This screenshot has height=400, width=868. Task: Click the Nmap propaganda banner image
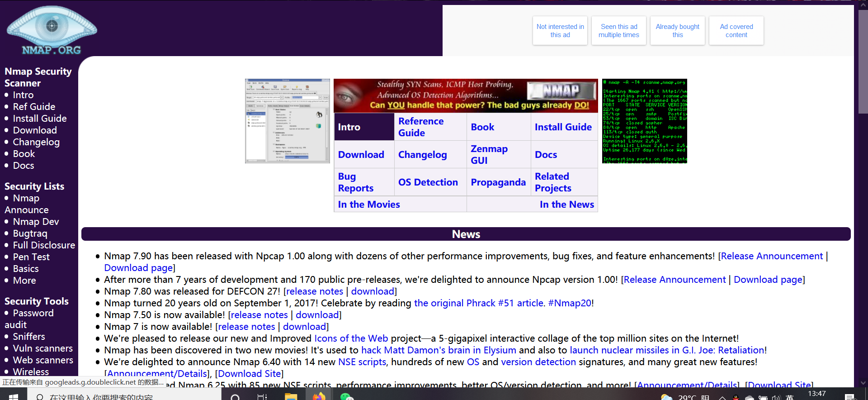point(466,95)
